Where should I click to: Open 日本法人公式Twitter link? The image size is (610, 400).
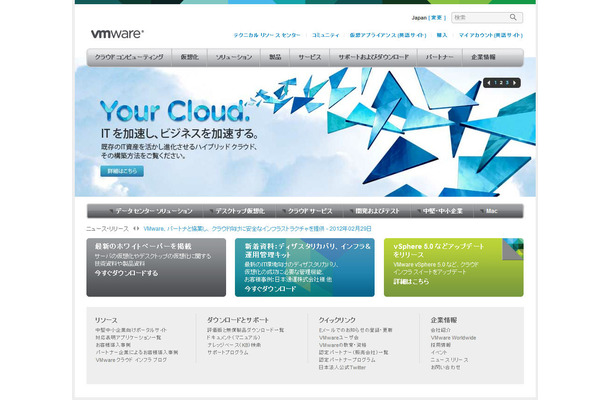click(x=342, y=367)
